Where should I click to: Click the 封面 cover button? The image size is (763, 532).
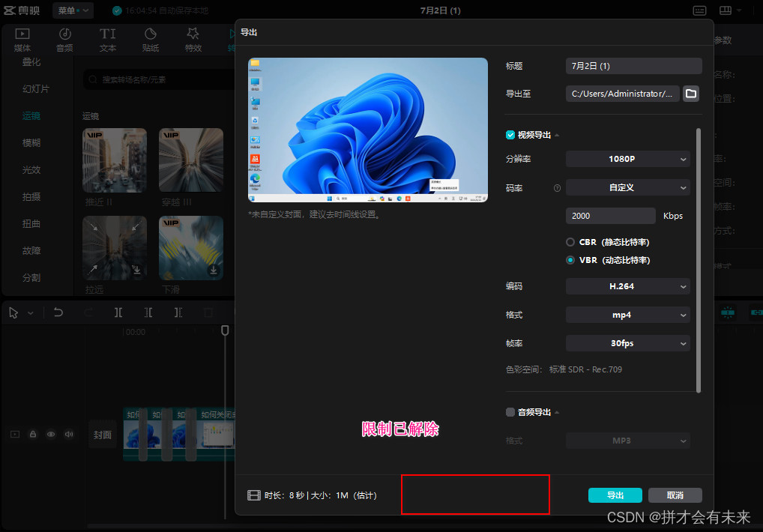coord(103,435)
